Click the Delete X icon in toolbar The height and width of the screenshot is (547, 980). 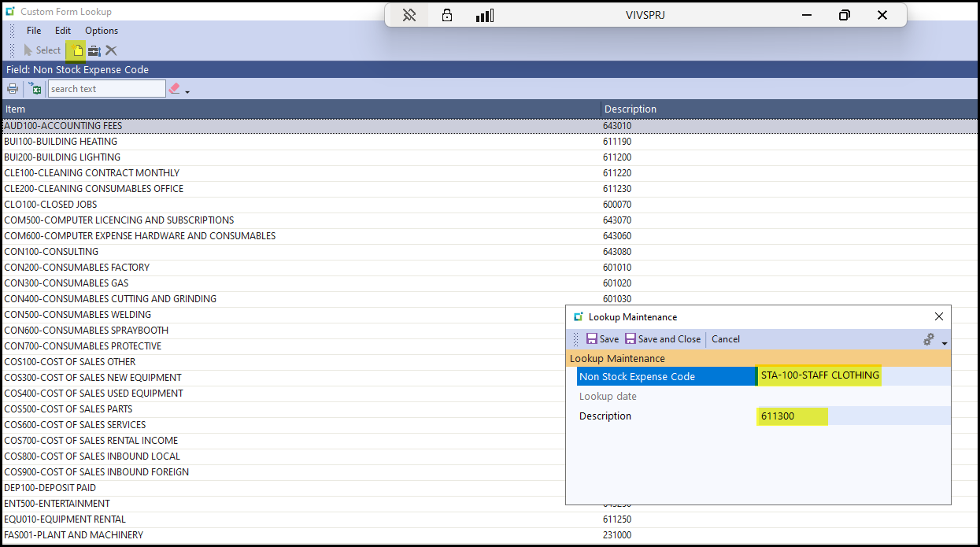click(x=111, y=50)
